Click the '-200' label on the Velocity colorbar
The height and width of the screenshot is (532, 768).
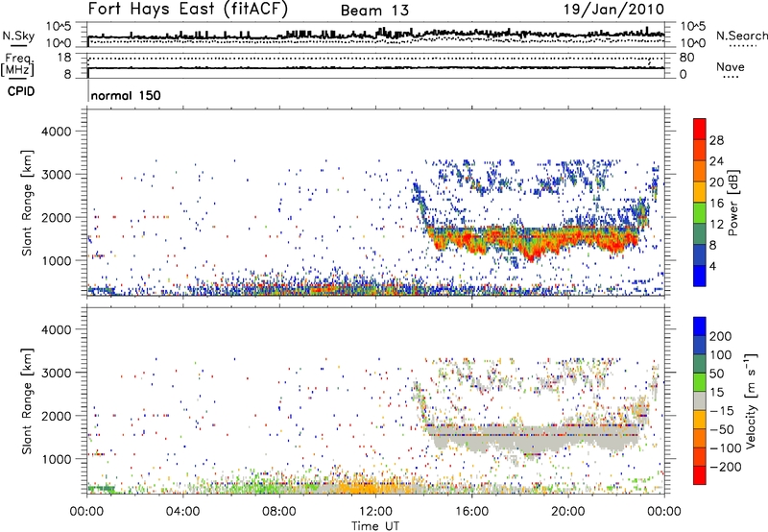pyautogui.click(x=726, y=467)
